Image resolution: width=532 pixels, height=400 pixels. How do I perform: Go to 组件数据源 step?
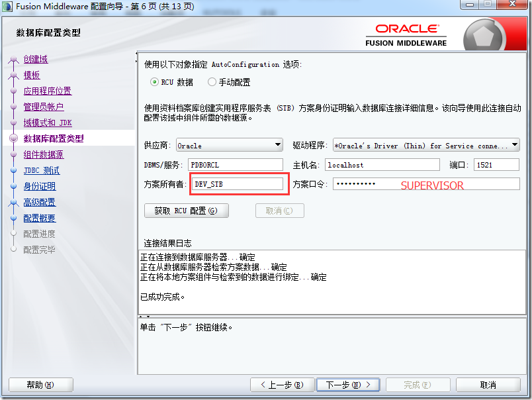44,154
